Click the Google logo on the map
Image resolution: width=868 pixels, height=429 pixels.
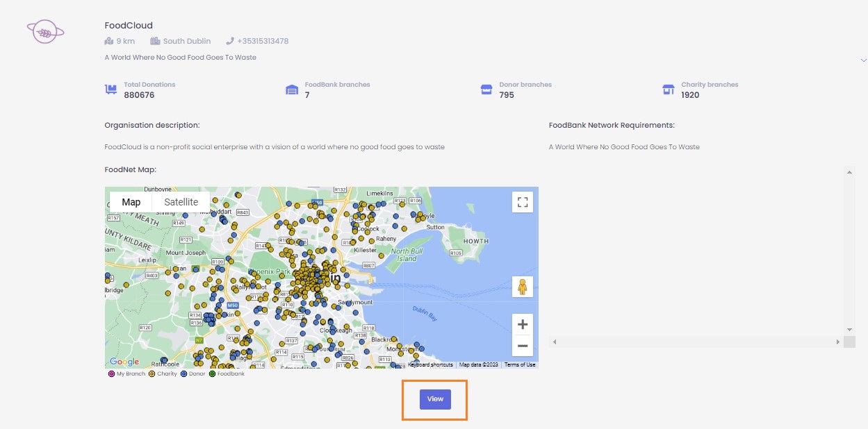click(x=124, y=362)
